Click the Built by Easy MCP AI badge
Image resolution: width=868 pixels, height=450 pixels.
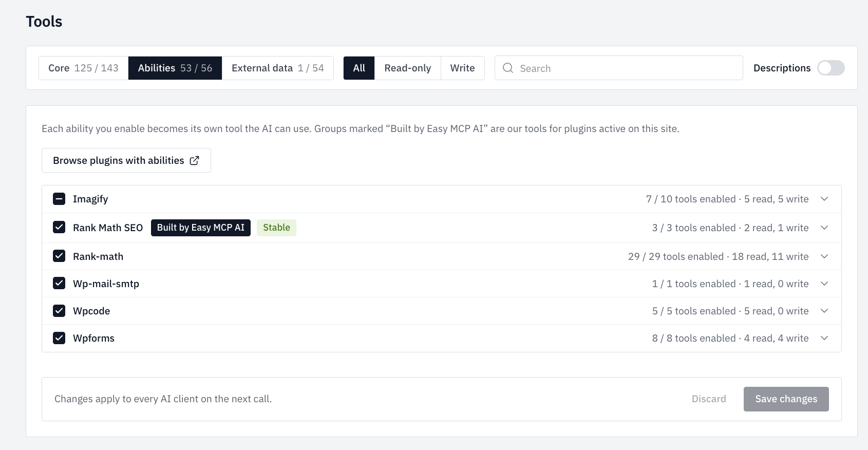click(x=201, y=228)
